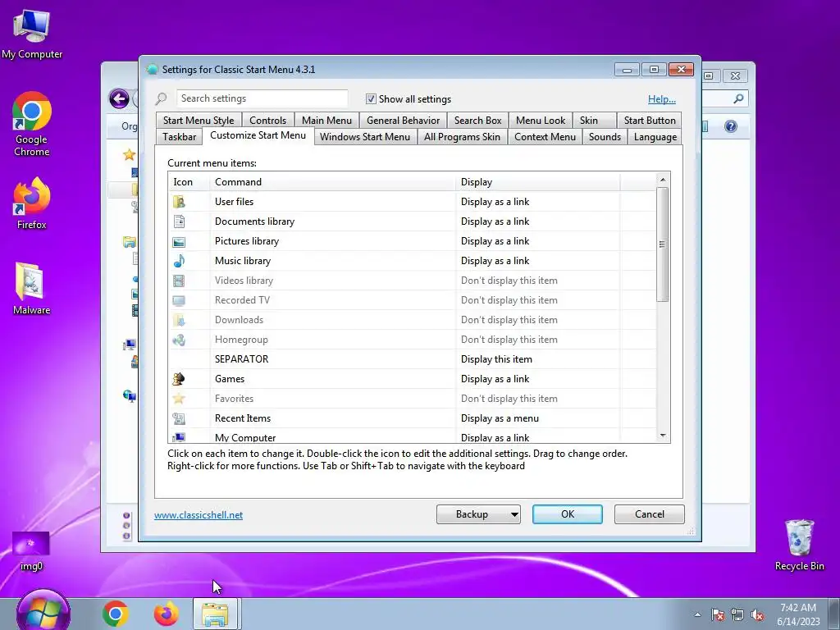Click the Documents library row icon
This screenshot has width=840, height=630.
[x=179, y=221]
